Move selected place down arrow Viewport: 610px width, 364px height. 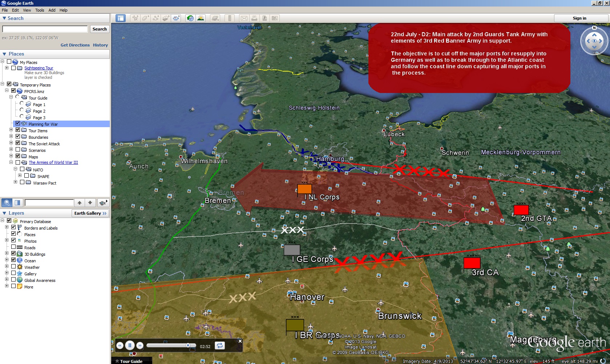[x=90, y=203]
